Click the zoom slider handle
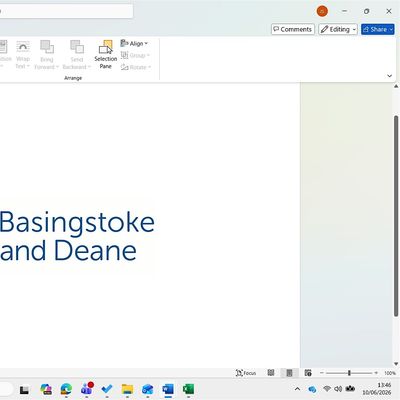This screenshot has width=400, height=400. click(349, 373)
